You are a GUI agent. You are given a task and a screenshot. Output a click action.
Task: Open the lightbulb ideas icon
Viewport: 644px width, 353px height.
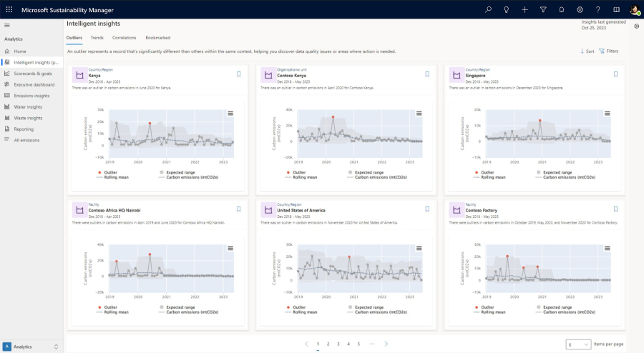(x=507, y=9)
